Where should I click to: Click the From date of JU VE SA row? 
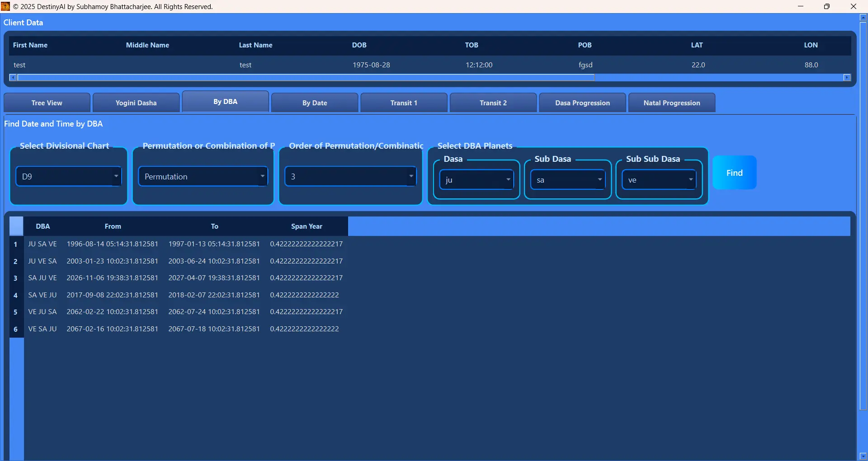(x=112, y=261)
